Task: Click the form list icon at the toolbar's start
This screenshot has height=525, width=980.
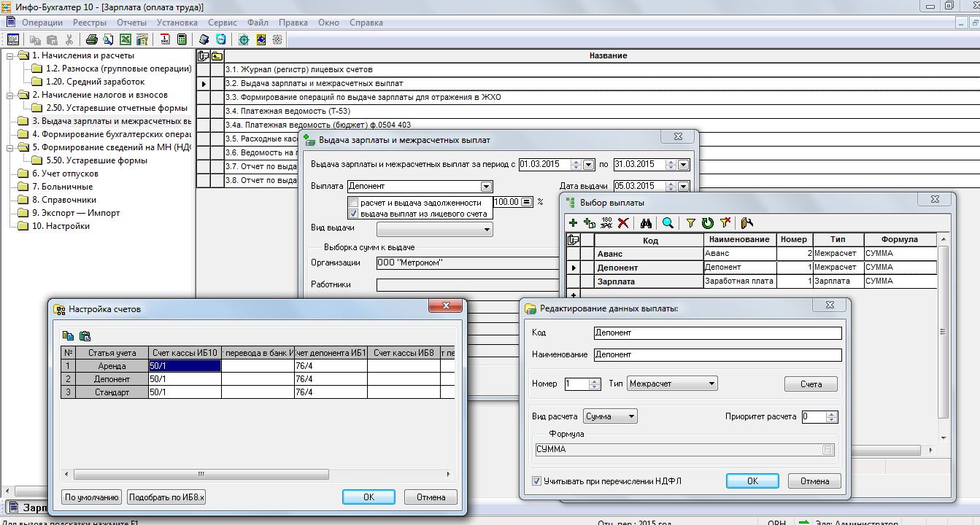Action: (x=13, y=40)
